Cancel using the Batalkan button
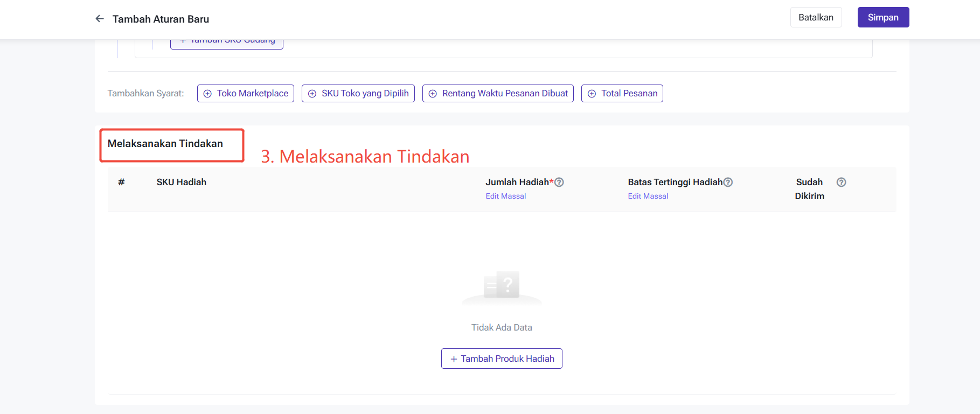 click(x=816, y=17)
